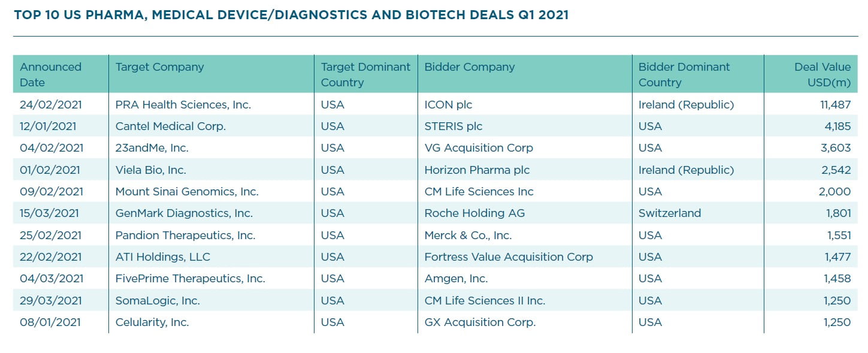This screenshot has height=353, width=868.
Task: Click the Fortress Value Acquisition Corp cell
Action: pos(508,257)
